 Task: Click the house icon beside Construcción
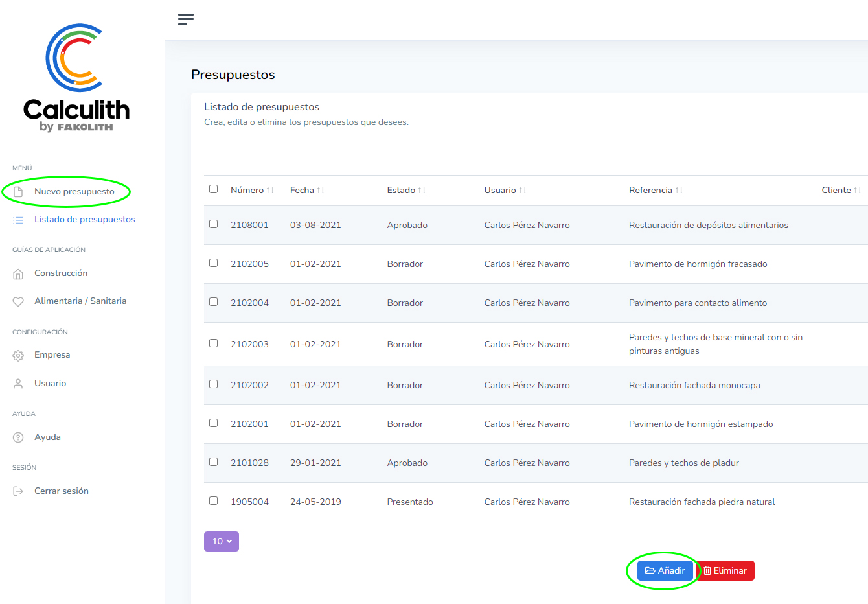click(x=18, y=273)
